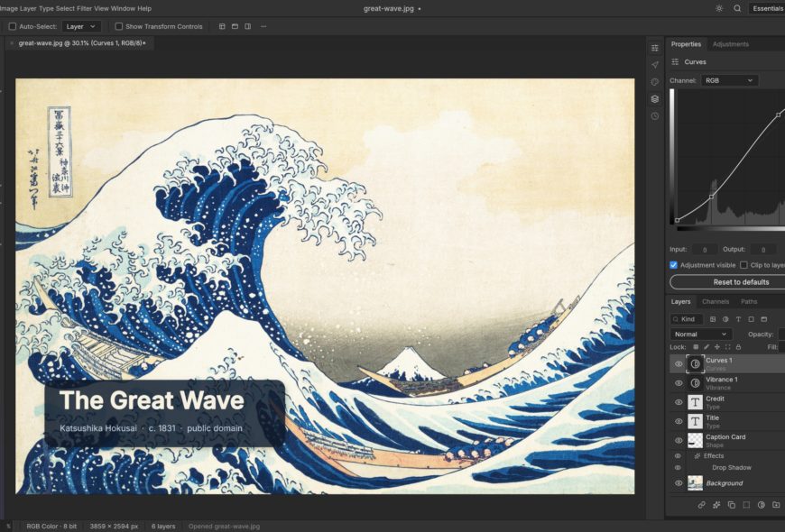Hide the Curves 1 layer
The height and width of the screenshot is (532, 785).
click(679, 364)
